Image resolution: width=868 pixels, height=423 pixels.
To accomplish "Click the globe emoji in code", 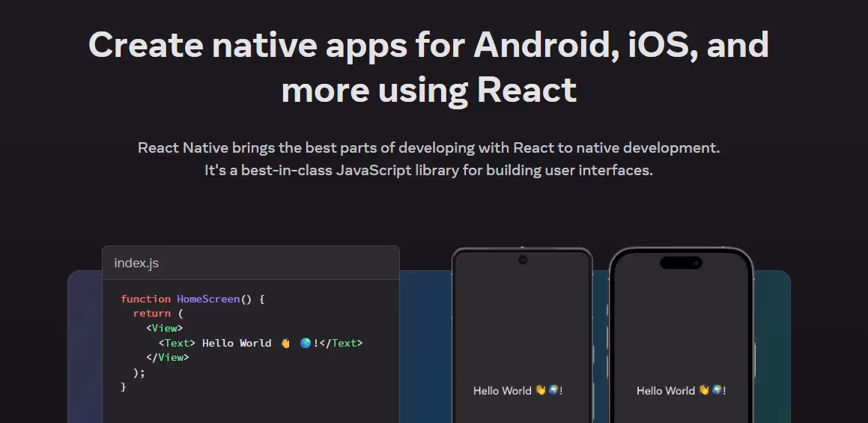I will point(306,343).
